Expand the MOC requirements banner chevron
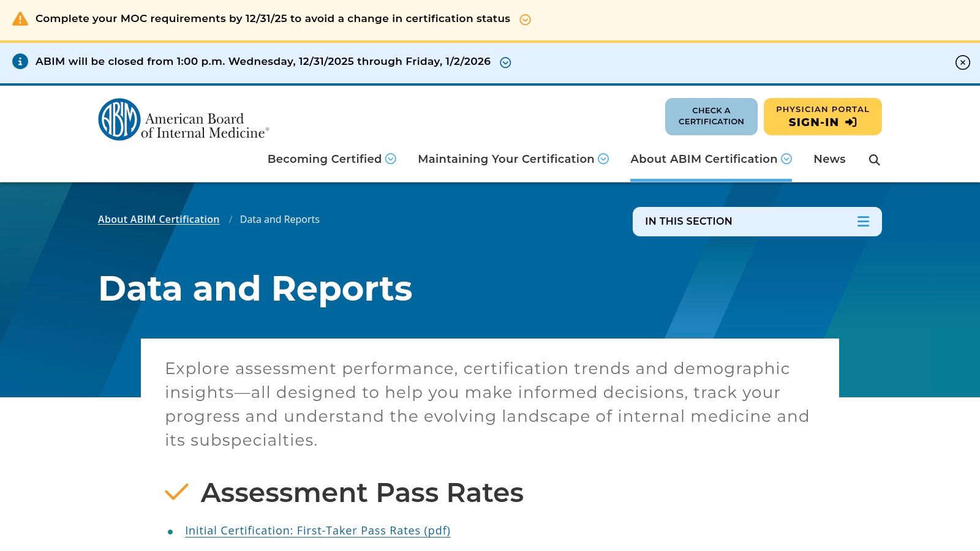Screen dimensions: 980x551 pos(525,19)
